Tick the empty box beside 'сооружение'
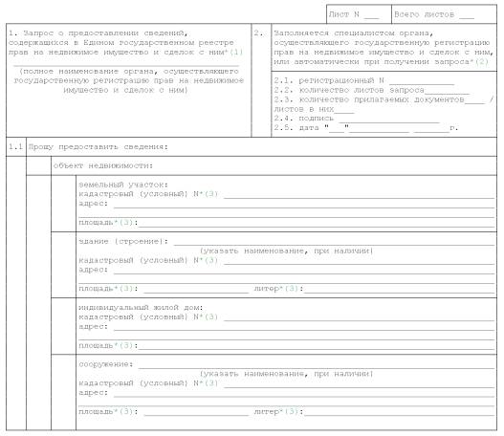This screenshot has width=504, height=436. point(64,392)
